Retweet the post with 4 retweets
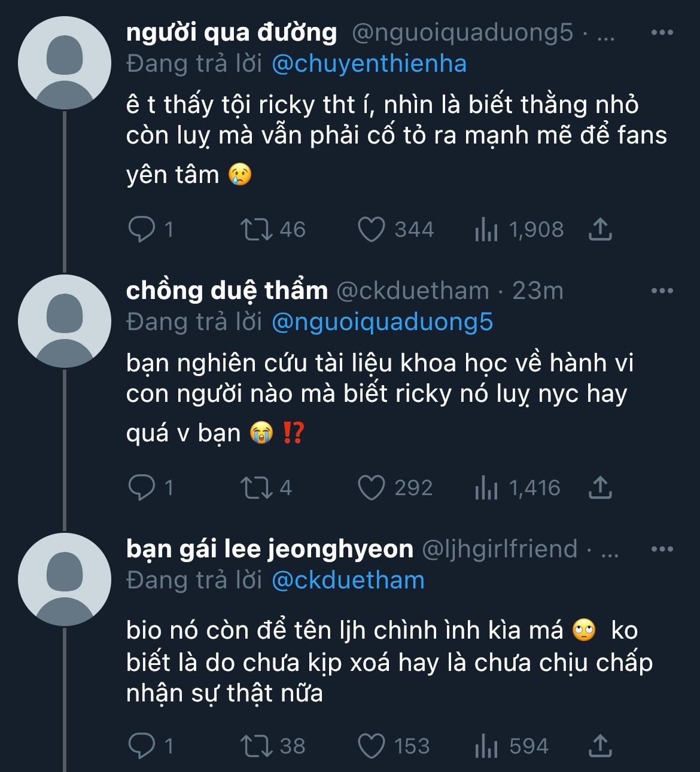Screen dimensions: 700x772 click(x=256, y=488)
